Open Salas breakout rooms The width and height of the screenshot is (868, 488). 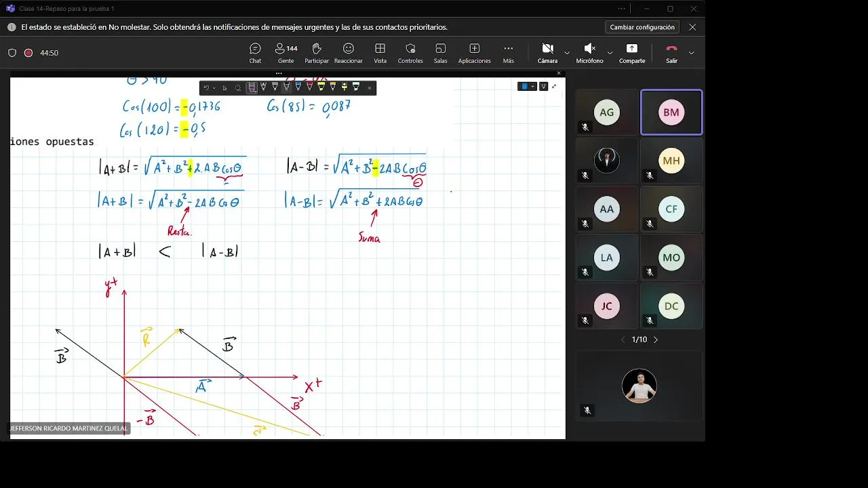(x=441, y=54)
